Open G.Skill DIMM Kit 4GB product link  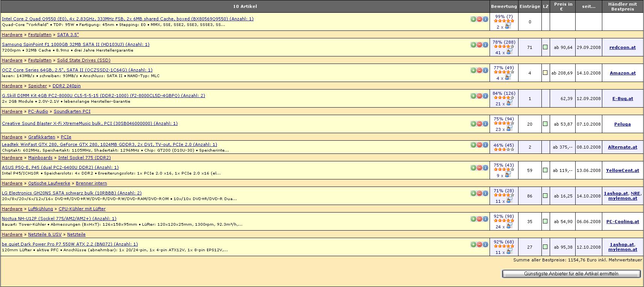click(103, 96)
